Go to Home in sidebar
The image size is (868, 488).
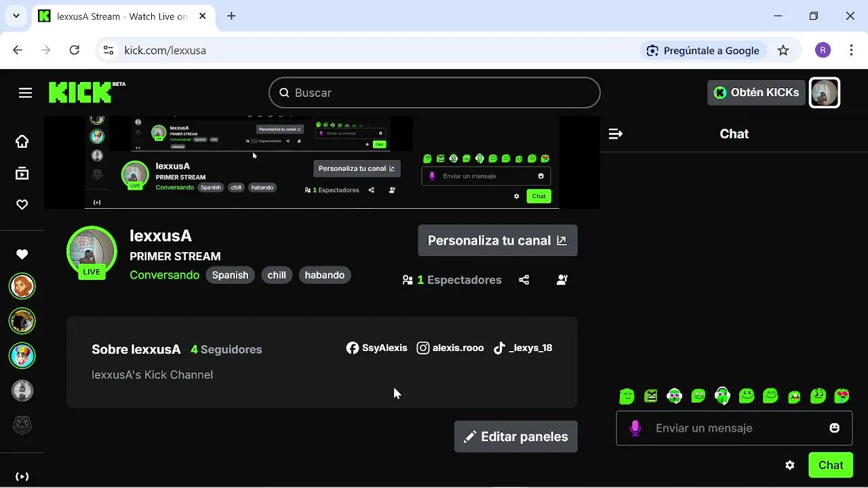[22, 141]
